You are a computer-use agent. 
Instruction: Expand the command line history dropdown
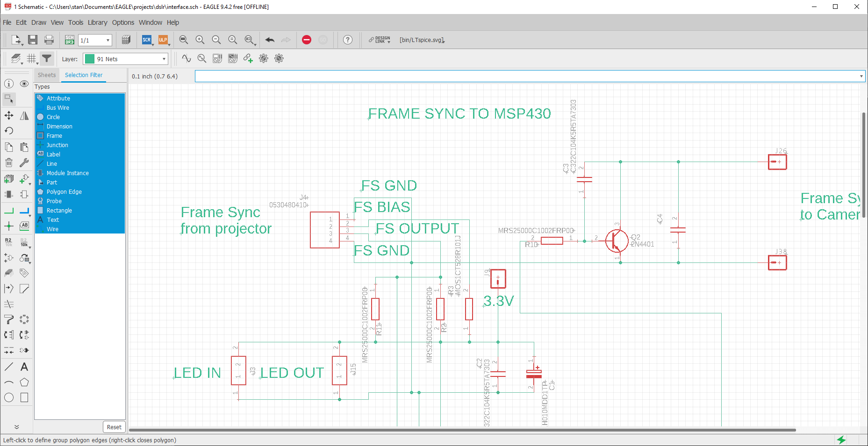pyautogui.click(x=861, y=76)
